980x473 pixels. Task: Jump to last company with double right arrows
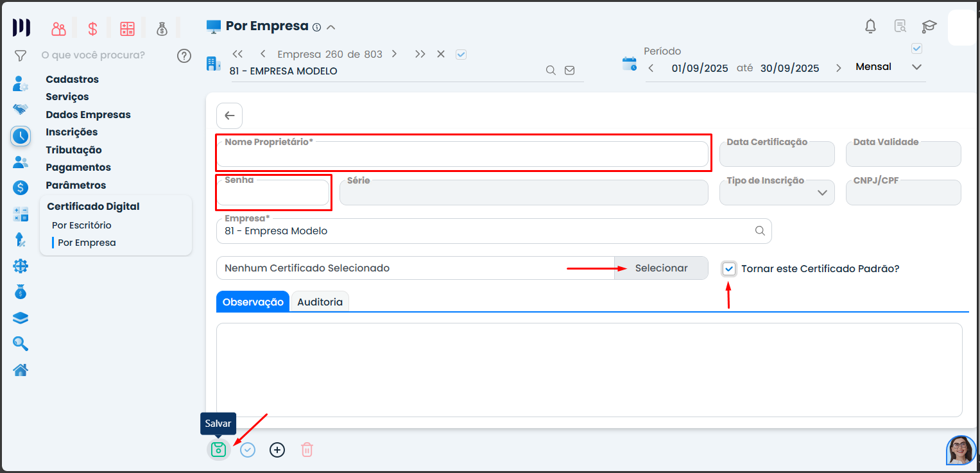click(420, 54)
